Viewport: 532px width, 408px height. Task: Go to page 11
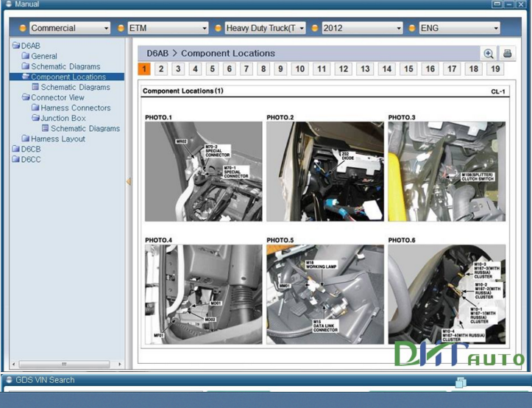click(322, 69)
